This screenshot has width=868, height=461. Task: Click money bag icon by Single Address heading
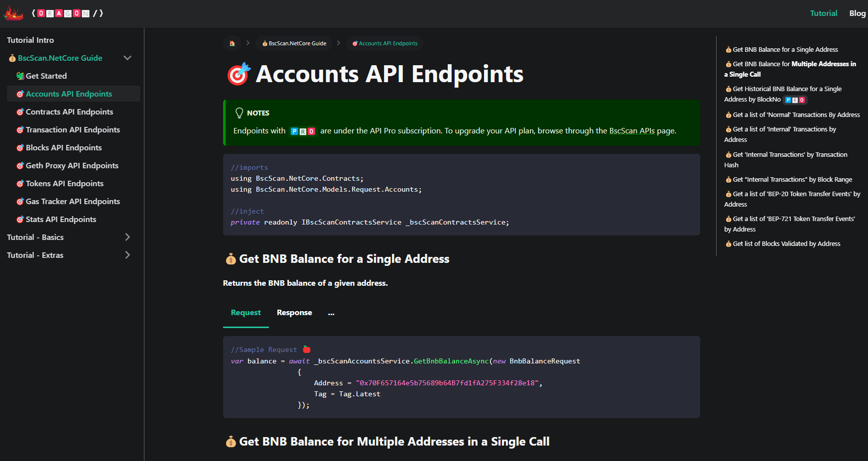coord(231,259)
